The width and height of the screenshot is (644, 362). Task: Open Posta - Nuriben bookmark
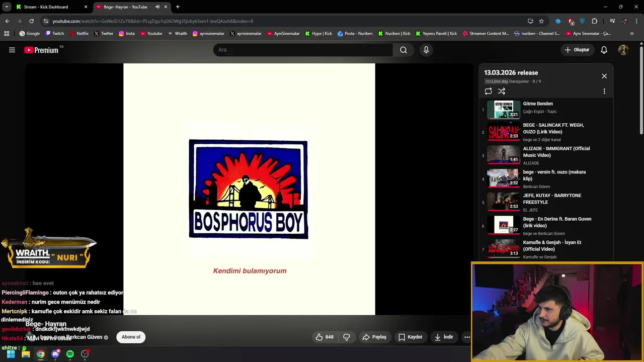click(x=355, y=34)
